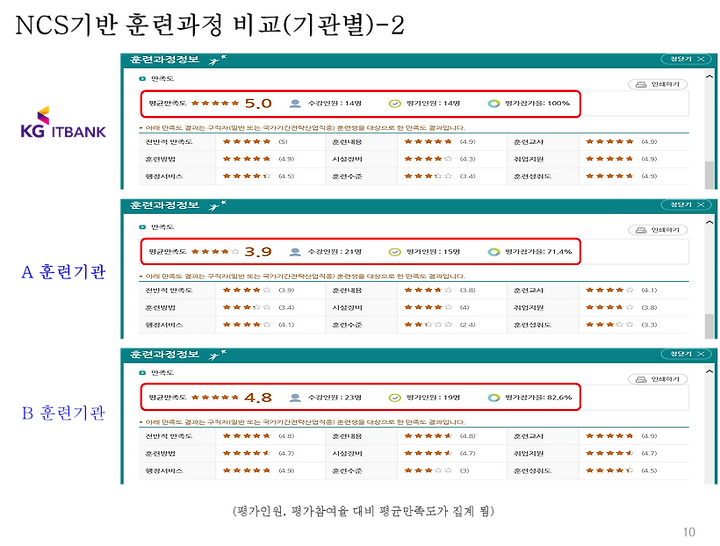Image resolution: width=720 pixels, height=546 pixels.
Task: Close the panel showing 4.8 satisfaction via 창닫기
Action: pos(686,354)
